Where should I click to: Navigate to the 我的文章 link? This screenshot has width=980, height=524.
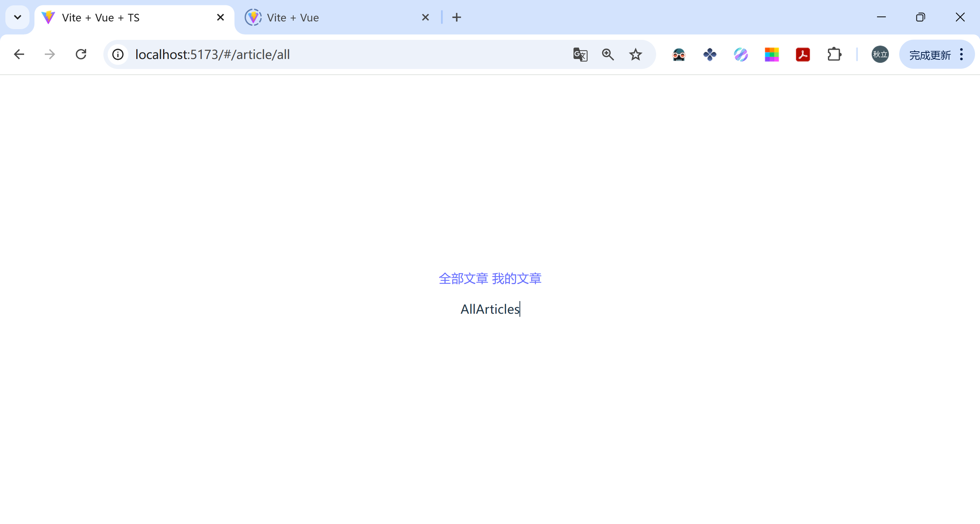[517, 278]
